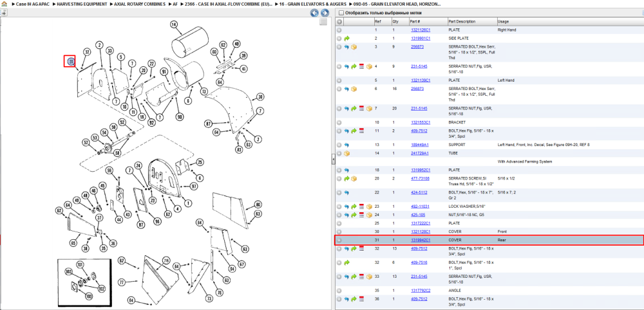Toggle the header select-all circle in parts table
Image resolution: width=644 pixels, height=310 pixels.
click(x=339, y=21)
